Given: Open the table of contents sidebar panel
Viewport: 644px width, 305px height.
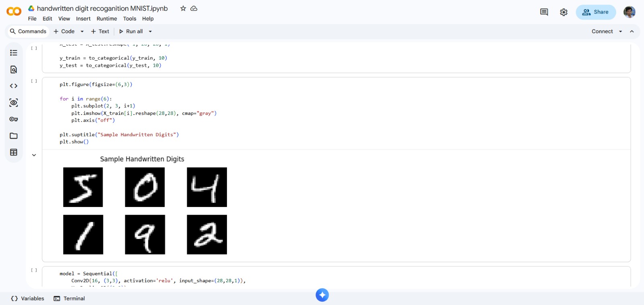Looking at the screenshot, I should point(14,53).
